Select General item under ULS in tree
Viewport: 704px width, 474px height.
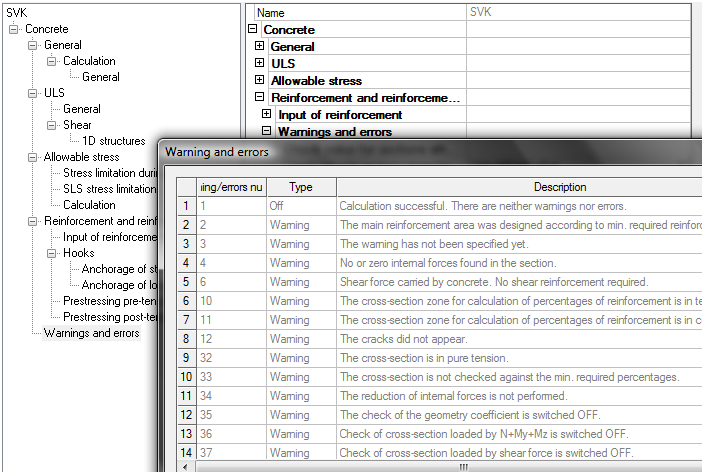82,109
